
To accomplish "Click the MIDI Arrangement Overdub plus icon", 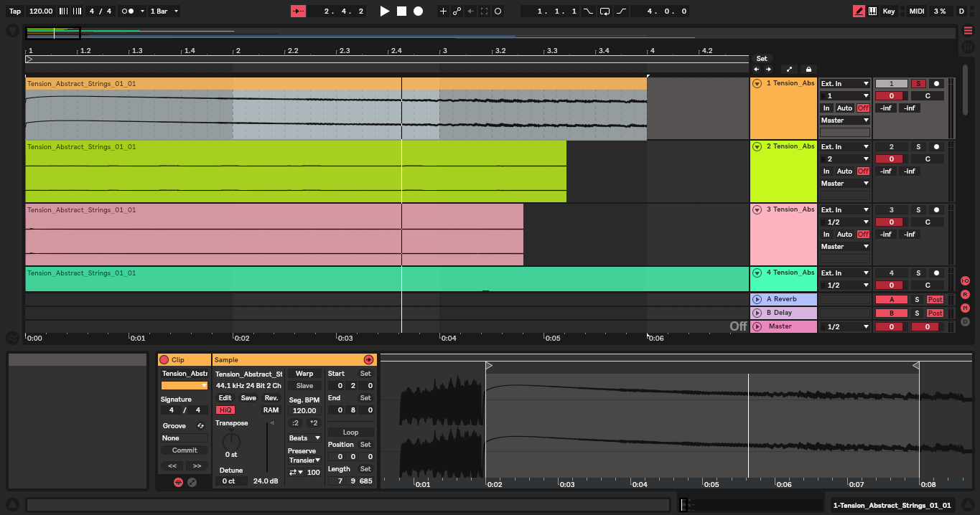I will click(x=442, y=11).
